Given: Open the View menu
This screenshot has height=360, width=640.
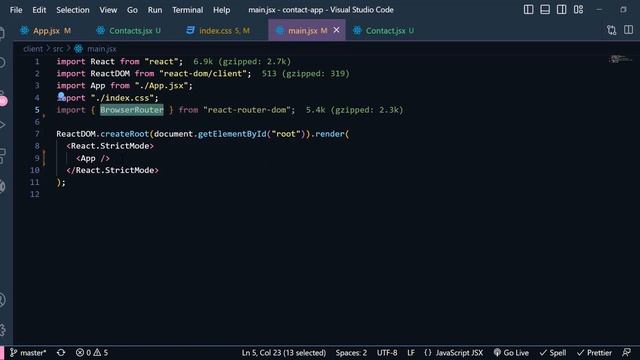Looking at the screenshot, I should click(x=108, y=10).
